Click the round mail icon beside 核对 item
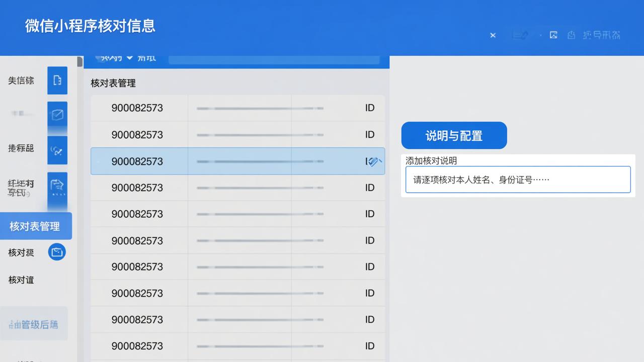 pyautogui.click(x=57, y=252)
